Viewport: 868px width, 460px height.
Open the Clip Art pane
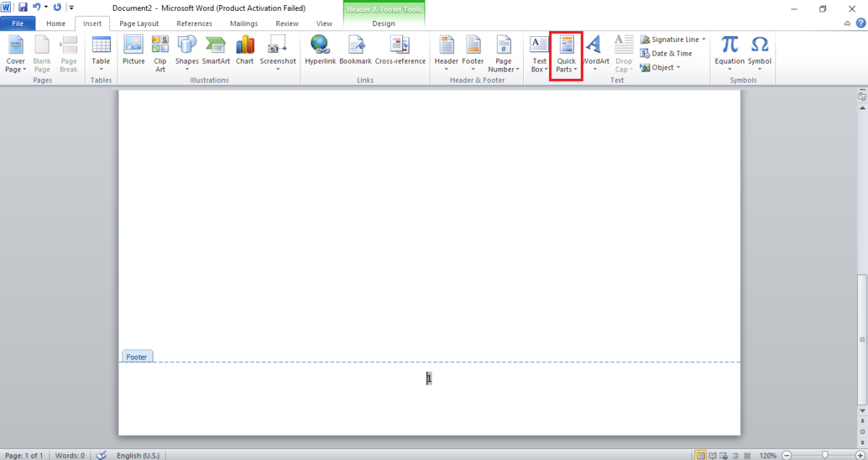[x=160, y=54]
